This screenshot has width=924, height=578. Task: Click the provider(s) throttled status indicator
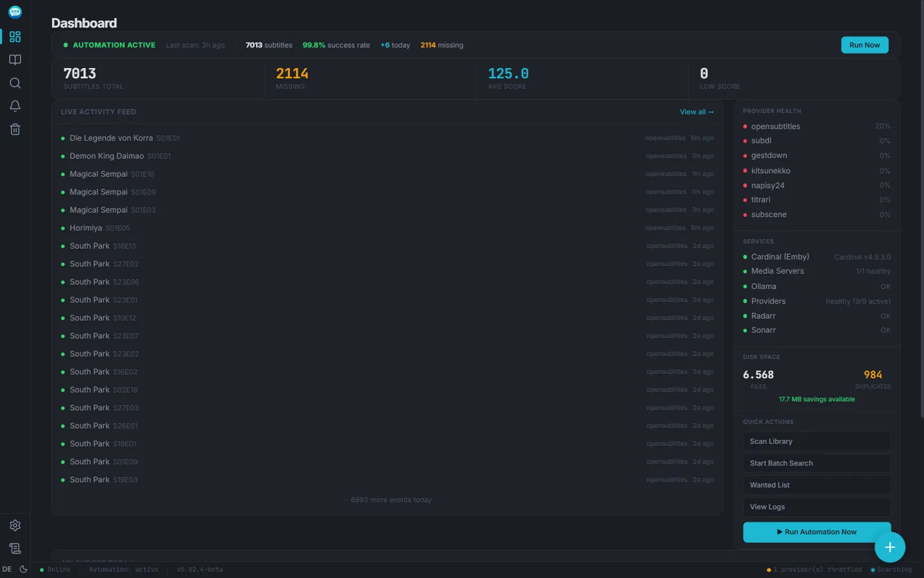(814, 570)
